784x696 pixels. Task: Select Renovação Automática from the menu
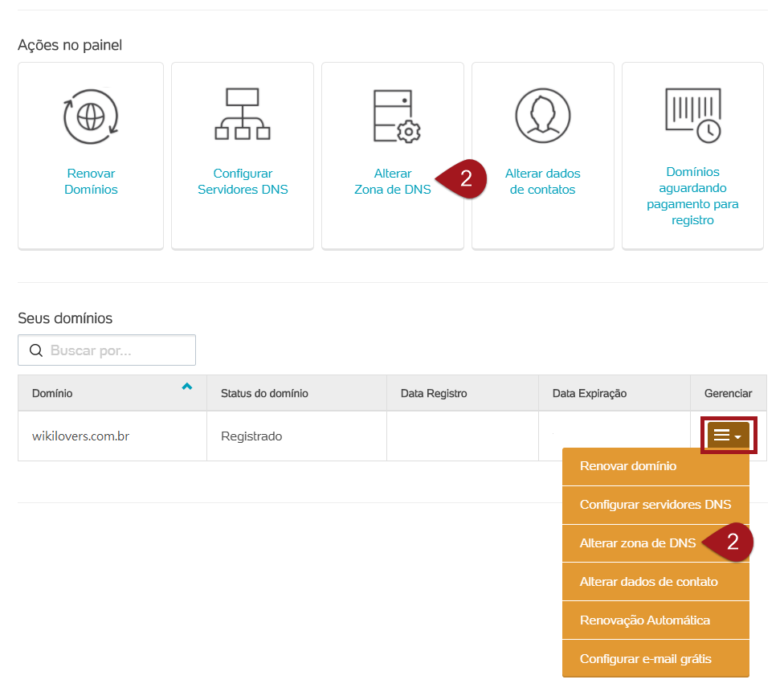tap(644, 620)
